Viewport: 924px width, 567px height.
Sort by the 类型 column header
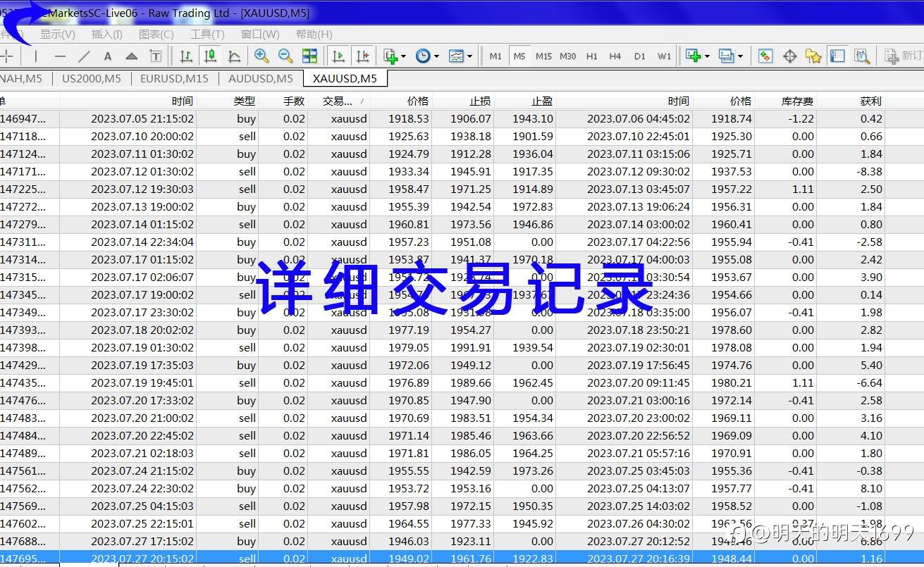(227, 101)
